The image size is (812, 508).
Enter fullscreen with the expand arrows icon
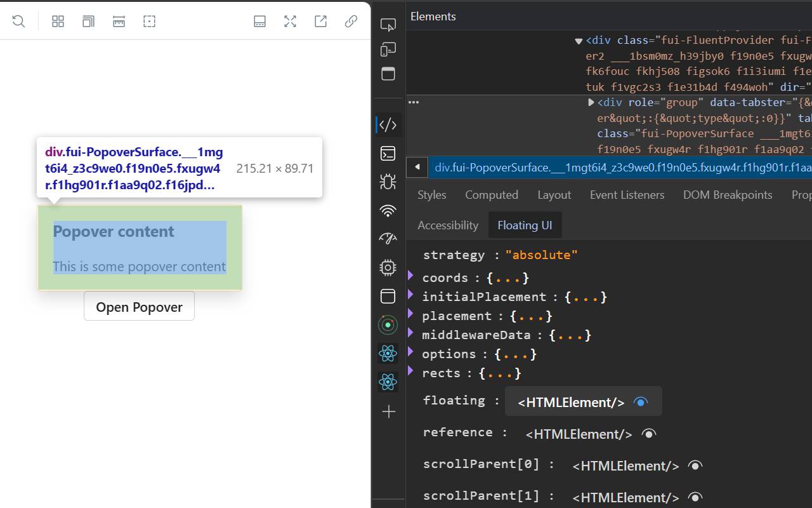pos(290,22)
